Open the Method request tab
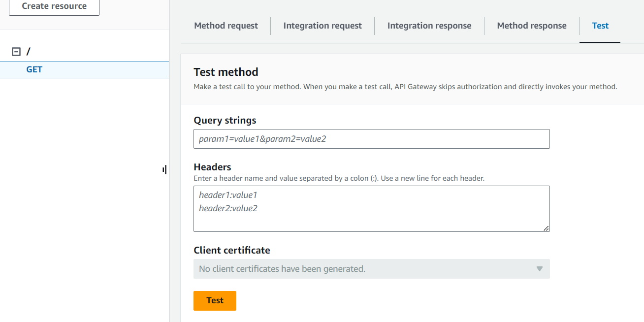 226,26
